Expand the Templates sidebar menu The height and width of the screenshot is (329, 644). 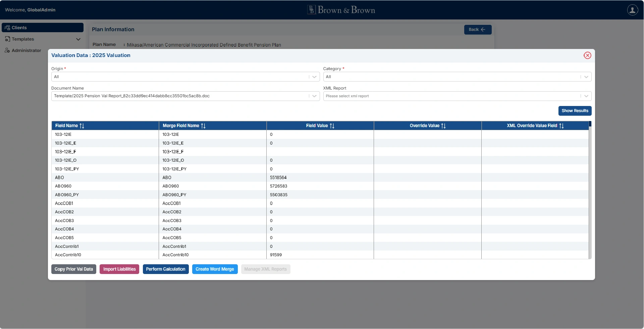(x=78, y=39)
